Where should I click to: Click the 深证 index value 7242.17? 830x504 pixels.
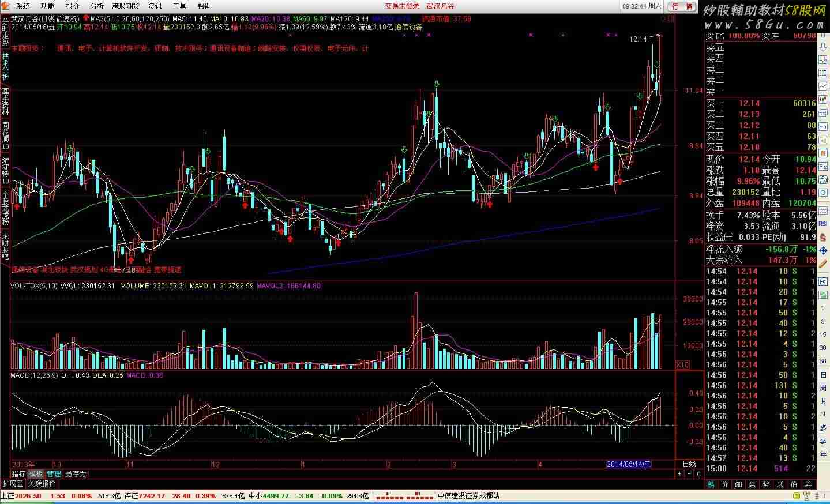152,496
